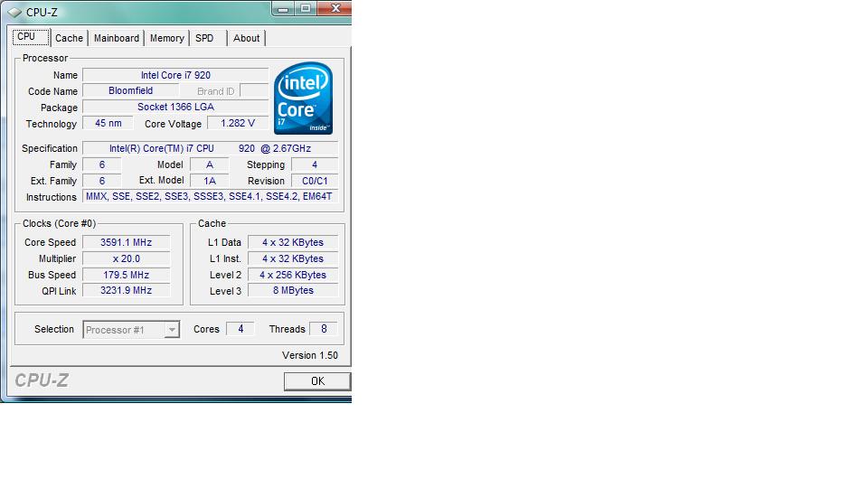Click the Multiplier value 'x 20.0'
Viewport: 868px width, 488px height.
[x=127, y=258]
